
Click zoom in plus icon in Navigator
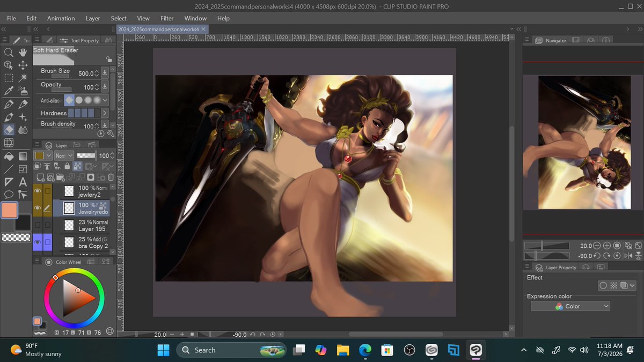tap(607, 245)
